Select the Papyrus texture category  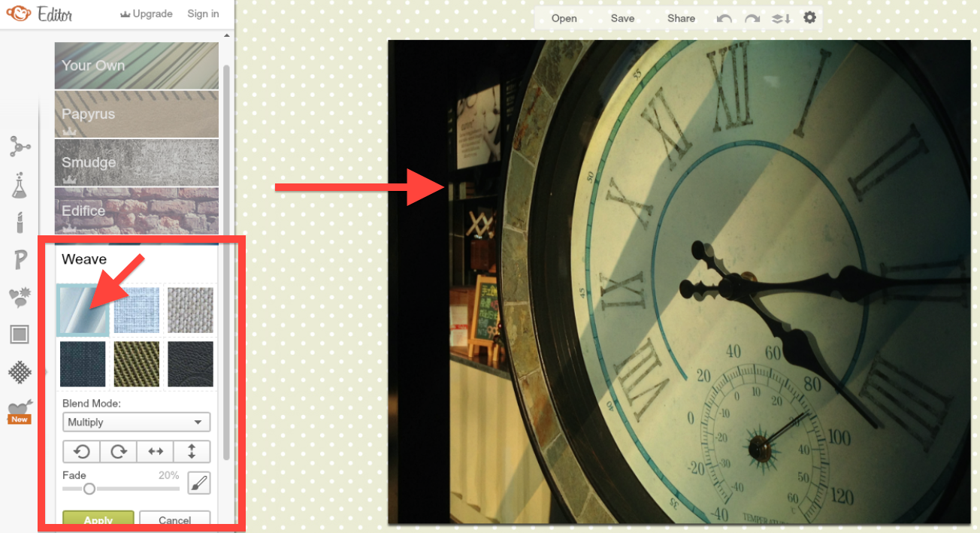(x=137, y=114)
